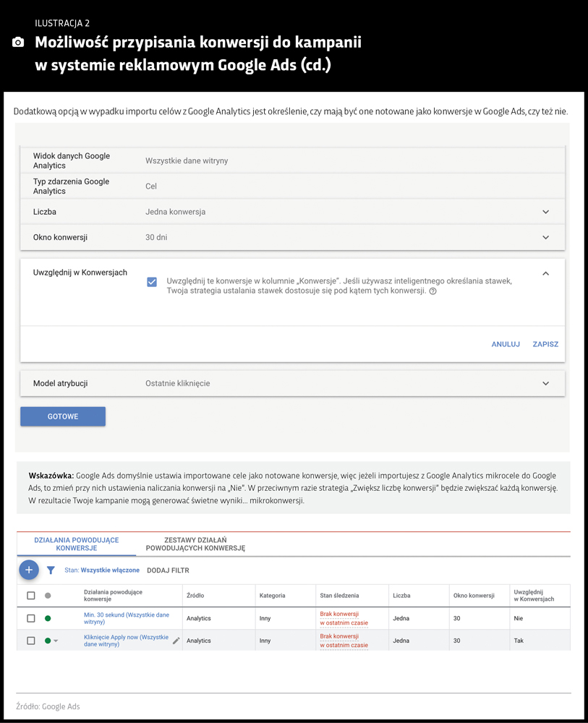Collapse the Uwzględnij w Konwersjach section
Screen dimensions: 588x723
pos(546,273)
